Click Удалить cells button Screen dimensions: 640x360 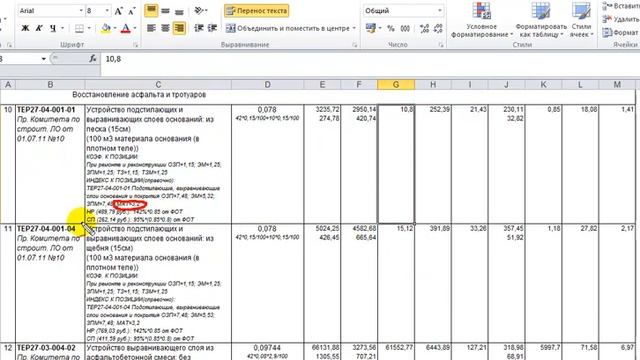[x=621, y=19]
